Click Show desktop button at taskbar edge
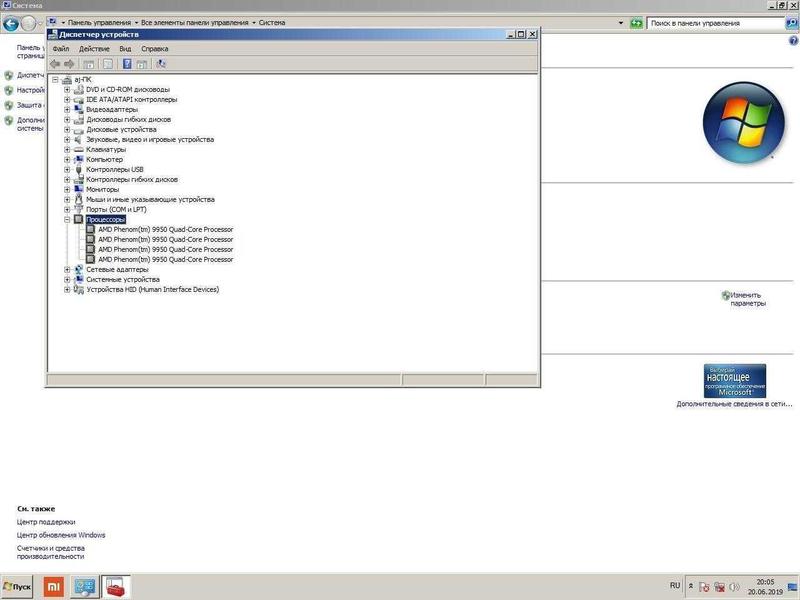 (x=792, y=588)
